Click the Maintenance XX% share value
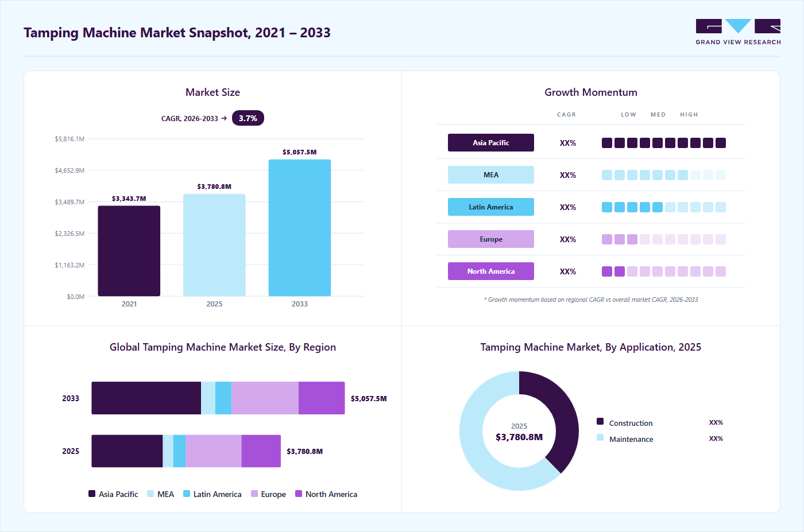The width and height of the screenshot is (804, 532). click(716, 438)
